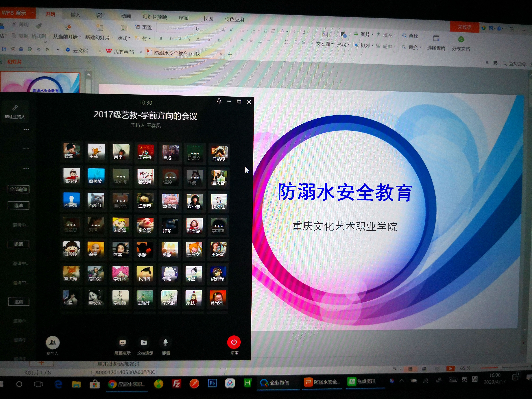
Task: Open File Explorer from the taskbar
Action: tap(76, 384)
